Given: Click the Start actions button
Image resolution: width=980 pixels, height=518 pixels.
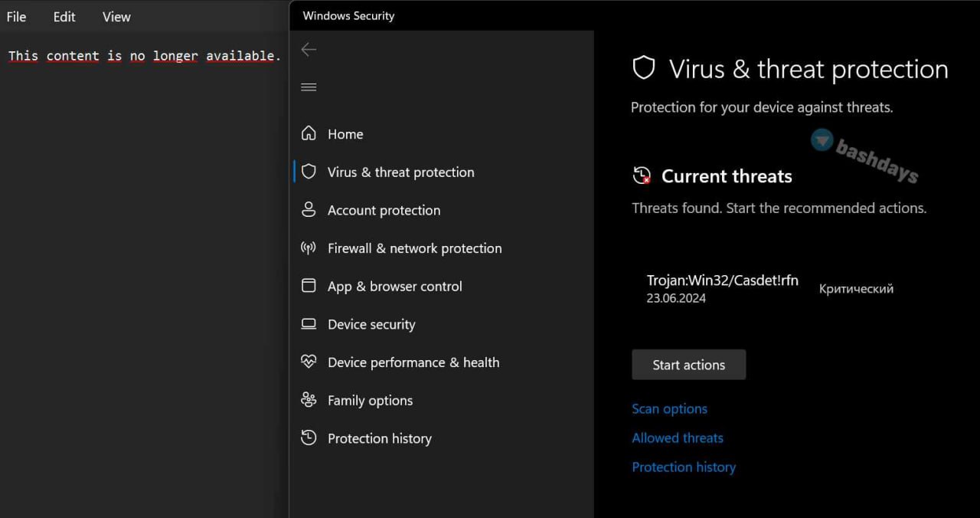Looking at the screenshot, I should (x=689, y=365).
